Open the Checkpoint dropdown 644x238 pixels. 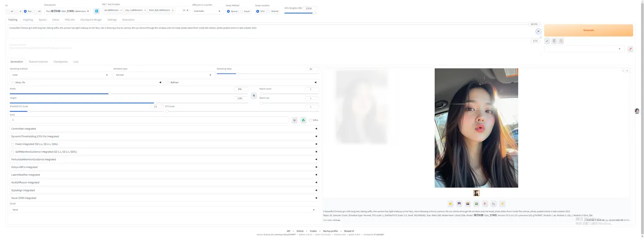coord(67,11)
